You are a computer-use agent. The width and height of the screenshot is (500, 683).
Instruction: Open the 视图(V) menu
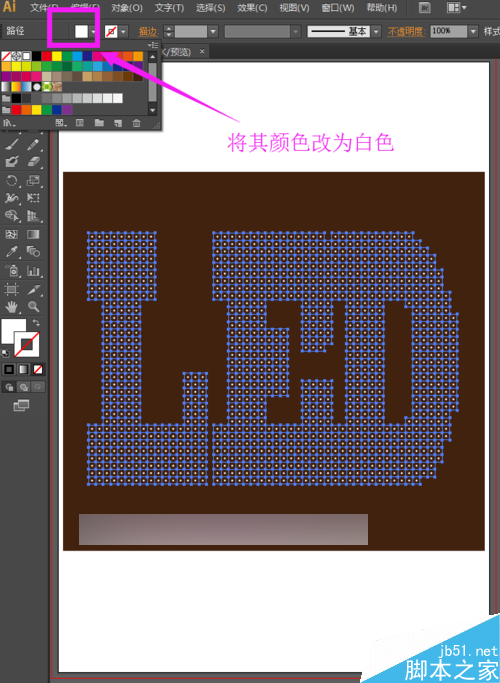coord(294,8)
